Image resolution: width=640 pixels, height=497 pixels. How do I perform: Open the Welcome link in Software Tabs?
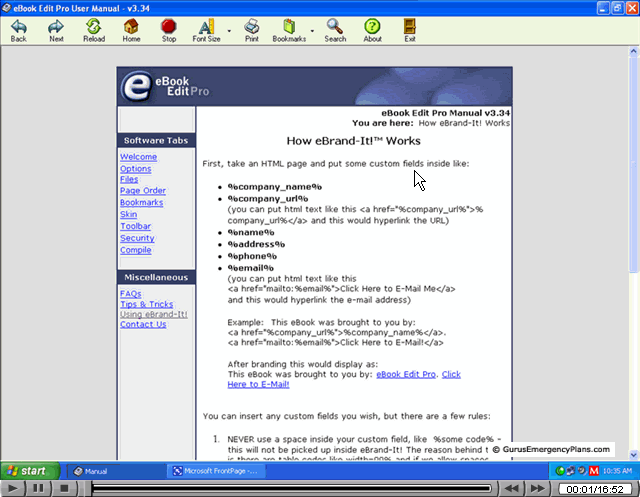(138, 157)
